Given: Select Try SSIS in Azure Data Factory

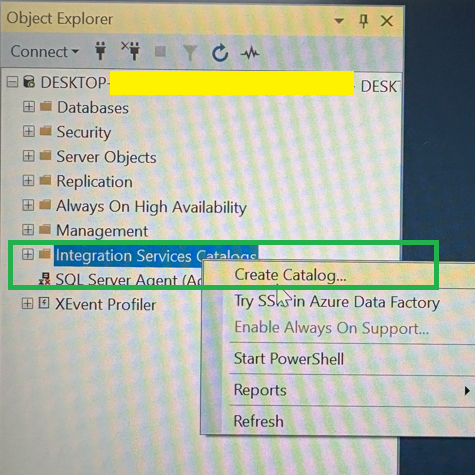Looking at the screenshot, I should point(338,302).
